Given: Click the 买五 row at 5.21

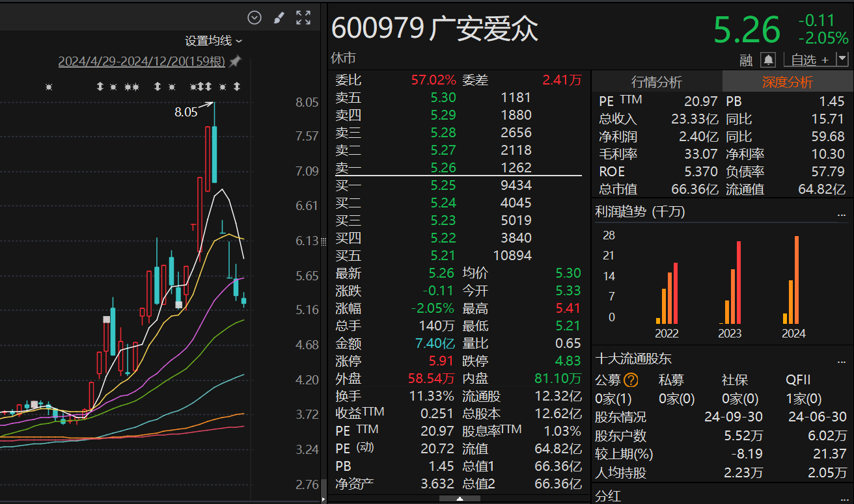Looking at the screenshot, I should [459, 256].
